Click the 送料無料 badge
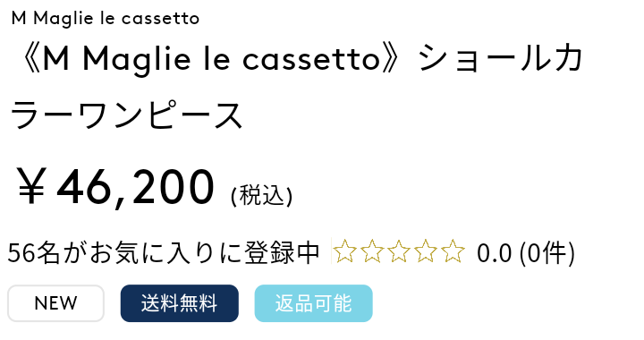 (180, 303)
